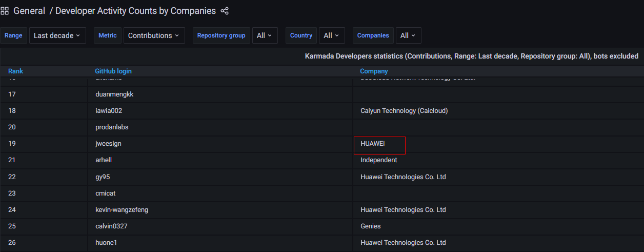
Task: Expand the Repository group All dropdown
Action: click(264, 35)
